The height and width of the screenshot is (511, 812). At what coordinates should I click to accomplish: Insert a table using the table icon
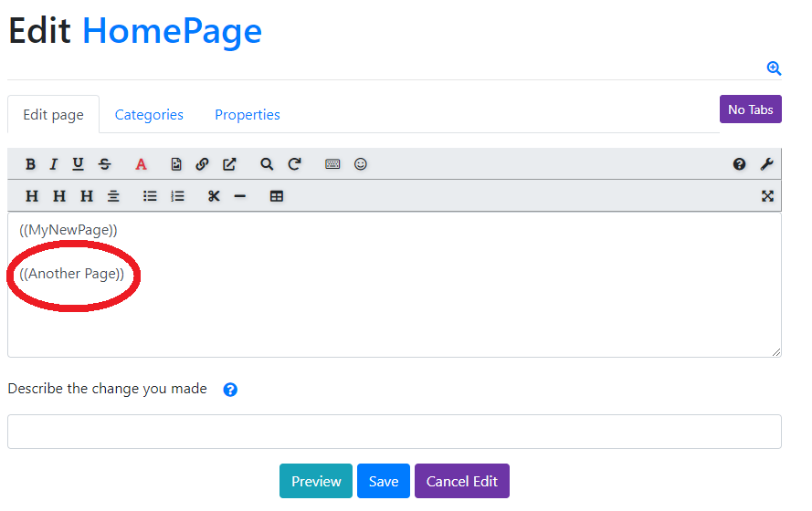[x=277, y=196]
